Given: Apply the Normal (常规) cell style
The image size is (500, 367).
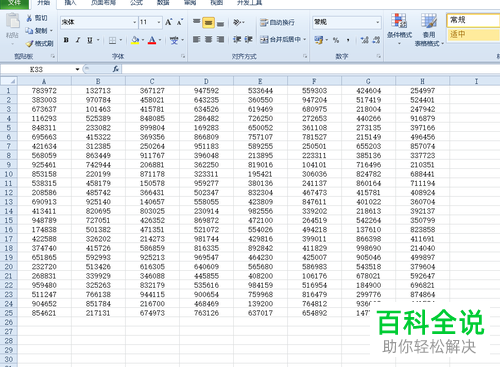Looking at the screenshot, I should (x=473, y=20).
